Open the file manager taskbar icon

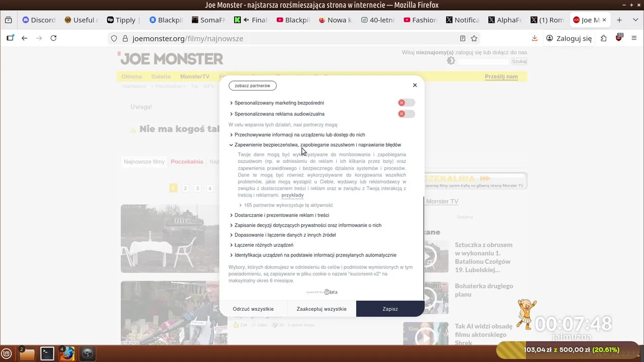click(x=27, y=353)
